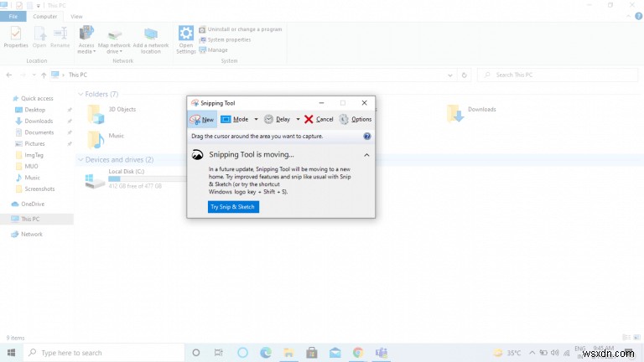Click Try Snip & Sketch button
Screen dimensions: 644x362
tap(233, 207)
